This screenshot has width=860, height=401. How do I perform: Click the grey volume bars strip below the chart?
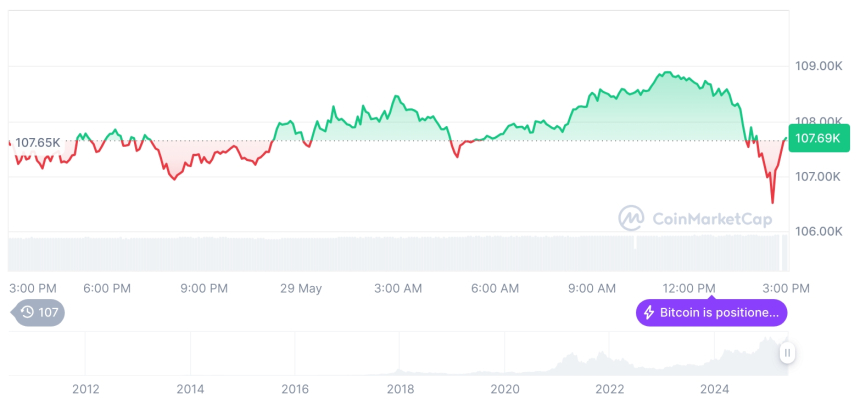tap(400, 252)
